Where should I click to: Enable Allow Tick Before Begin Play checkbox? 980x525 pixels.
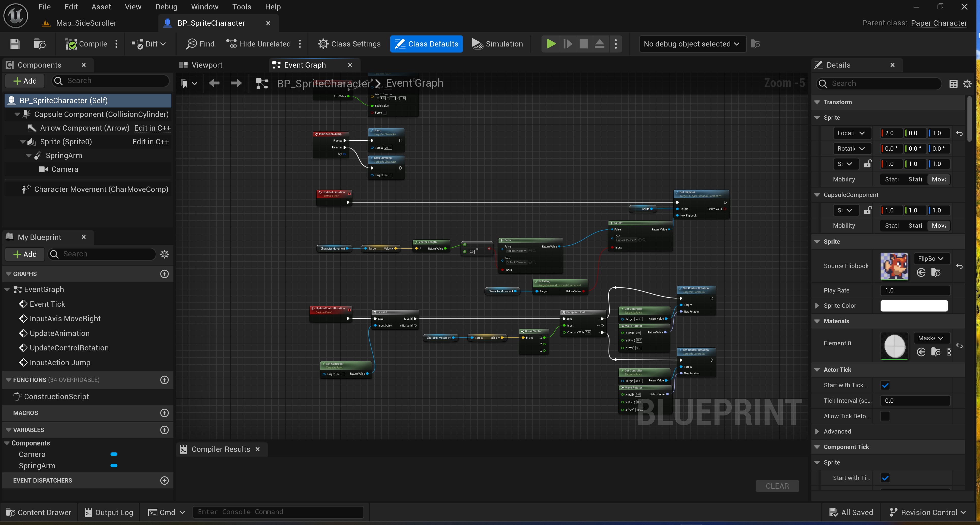pyautogui.click(x=885, y=416)
